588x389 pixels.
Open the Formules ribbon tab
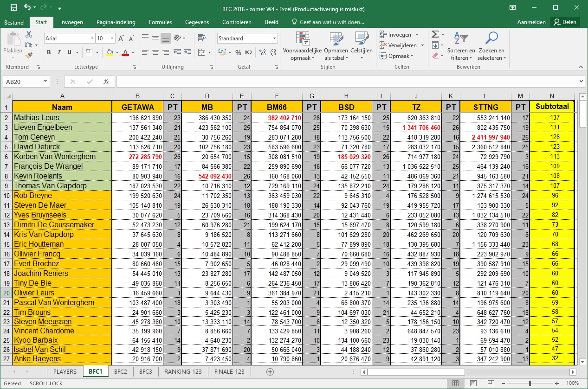point(160,22)
